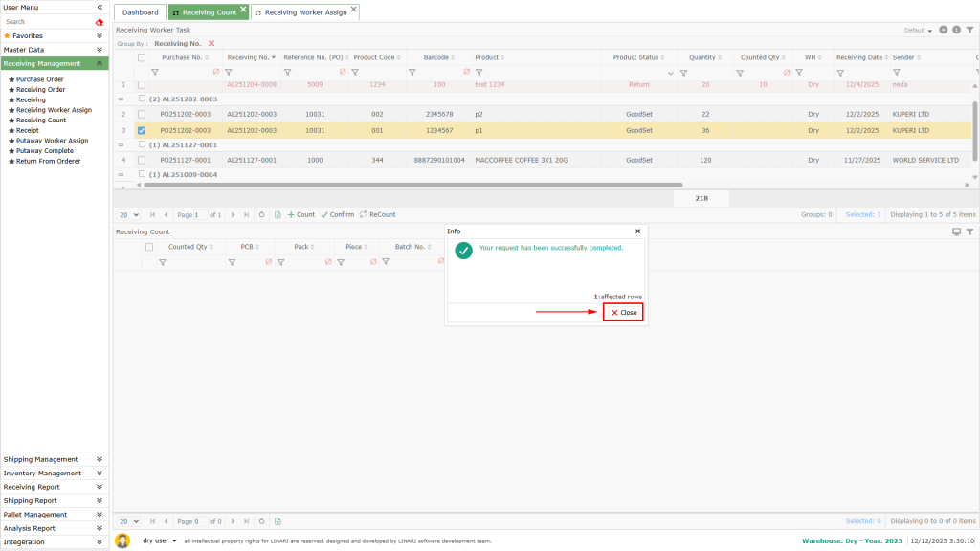
Task: Click the monitor icon in Receiving Count panel
Action: pos(956,231)
